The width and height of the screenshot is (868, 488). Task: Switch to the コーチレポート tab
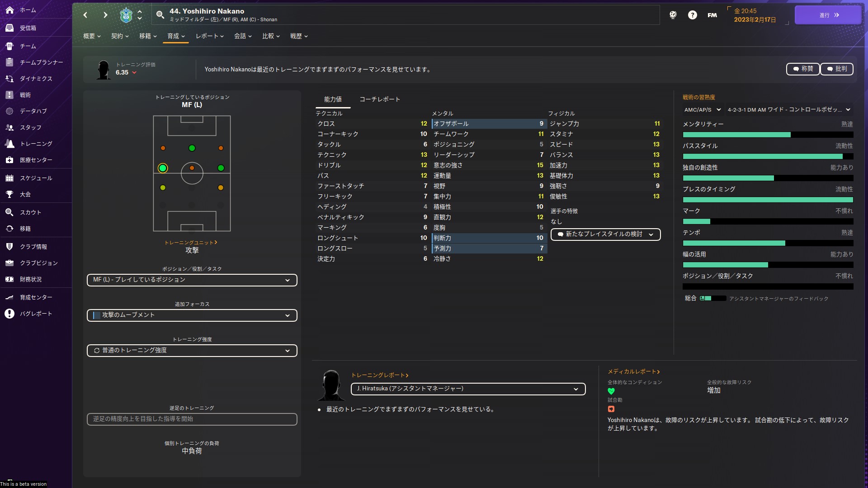coord(379,99)
